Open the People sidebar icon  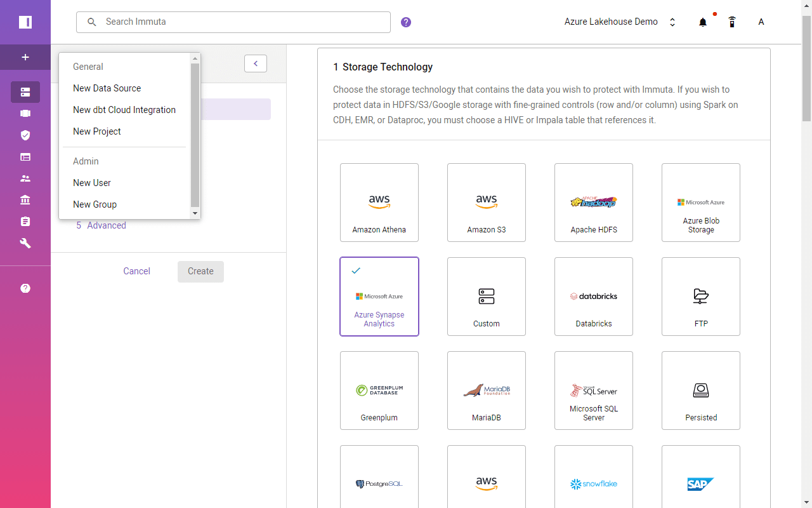(x=25, y=178)
